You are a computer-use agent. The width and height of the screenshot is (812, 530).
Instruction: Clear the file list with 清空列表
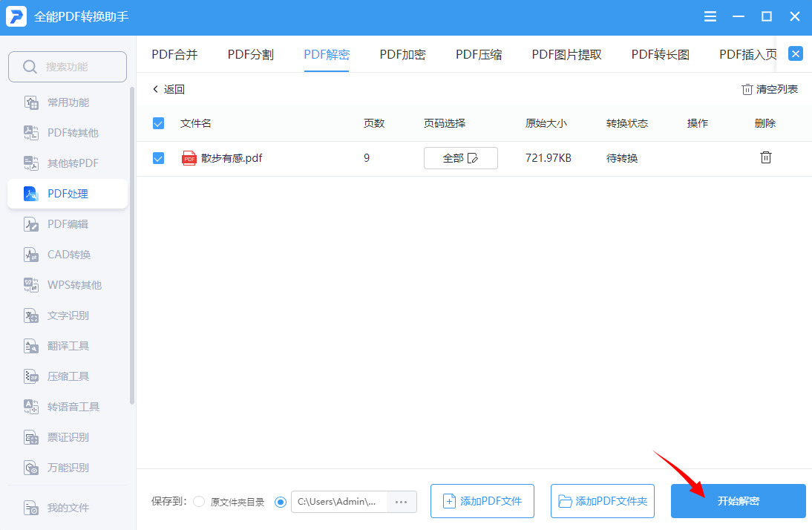tap(770, 89)
